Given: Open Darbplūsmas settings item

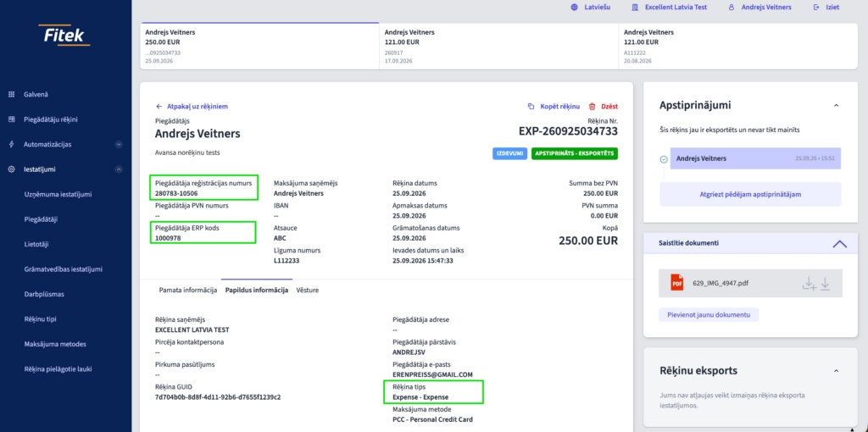Looking at the screenshot, I should click(44, 294).
